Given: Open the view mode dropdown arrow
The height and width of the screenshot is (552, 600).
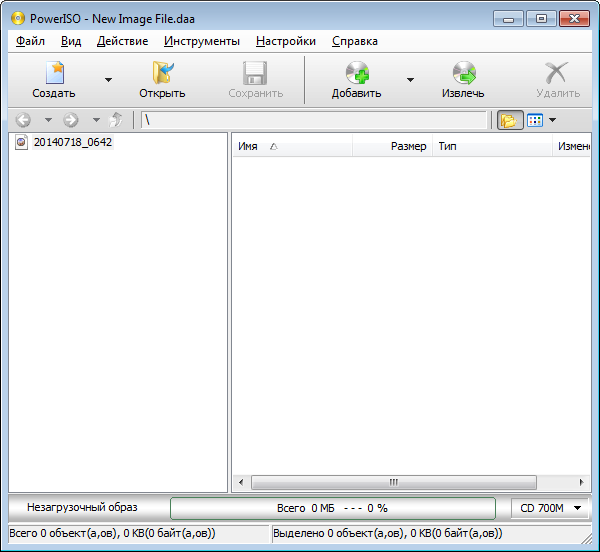Looking at the screenshot, I should click(553, 120).
